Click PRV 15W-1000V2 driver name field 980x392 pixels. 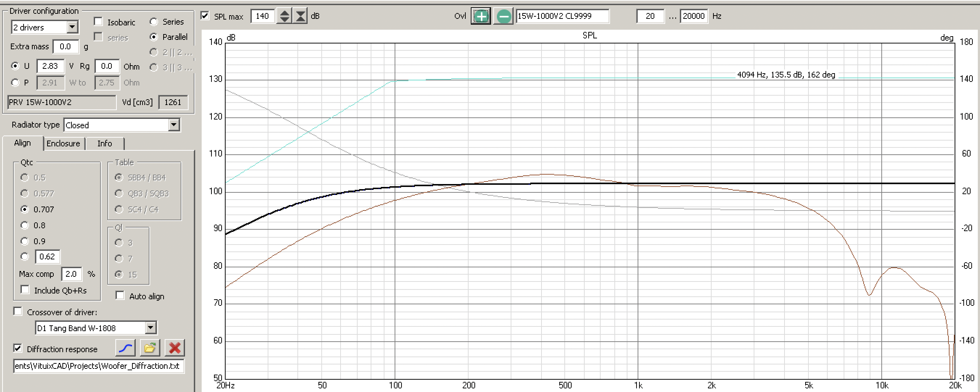pyautogui.click(x=62, y=102)
